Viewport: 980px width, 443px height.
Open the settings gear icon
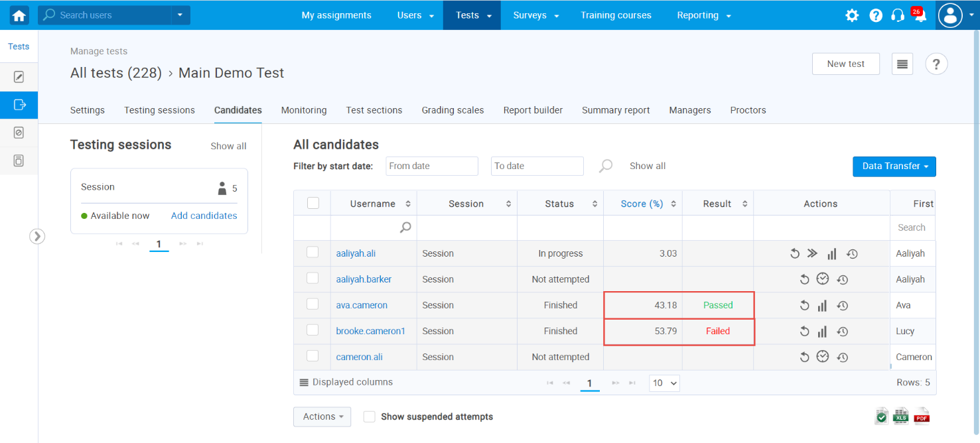852,15
